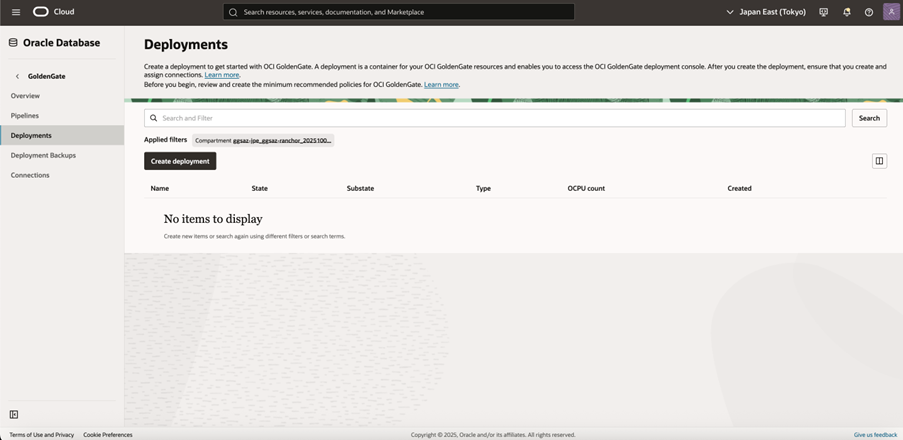Sort by the OCPU count column header
This screenshot has height=440, width=903.
pos(586,188)
